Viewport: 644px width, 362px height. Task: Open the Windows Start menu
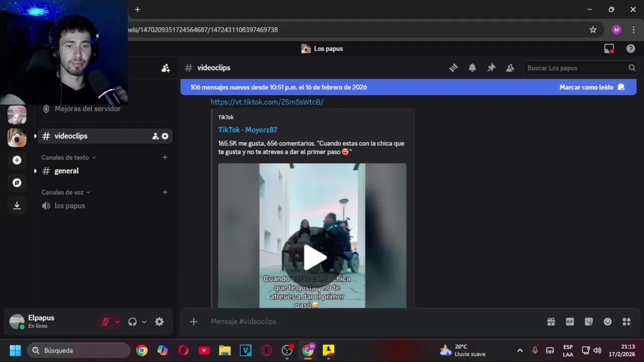(15, 350)
